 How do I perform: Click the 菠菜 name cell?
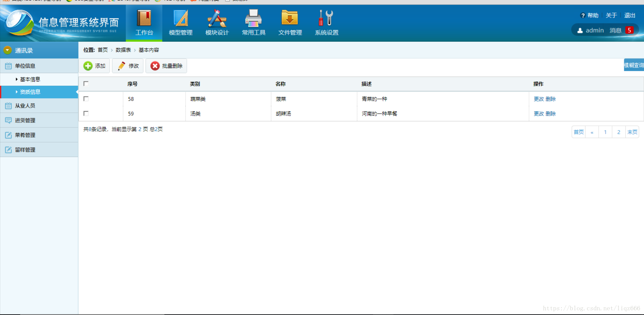click(281, 99)
